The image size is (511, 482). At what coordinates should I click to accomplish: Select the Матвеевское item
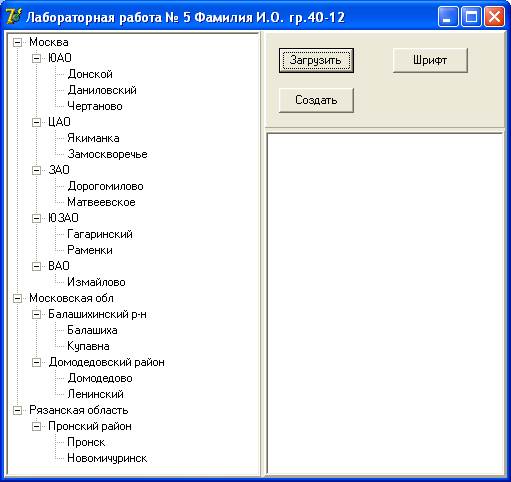pyautogui.click(x=101, y=202)
